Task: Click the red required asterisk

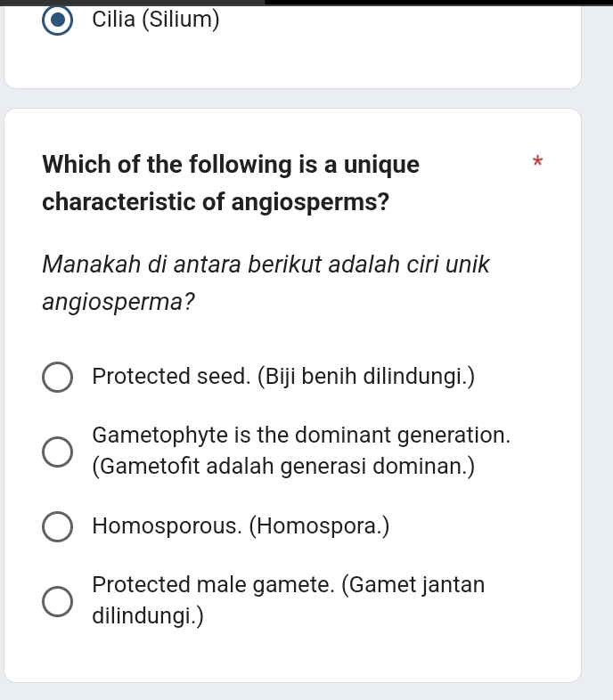Action: [536, 162]
